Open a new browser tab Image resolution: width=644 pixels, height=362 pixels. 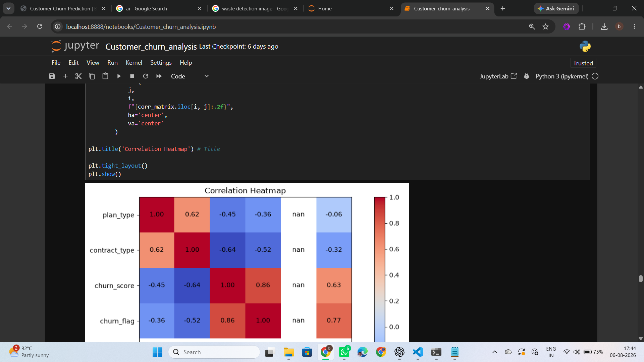point(502,9)
